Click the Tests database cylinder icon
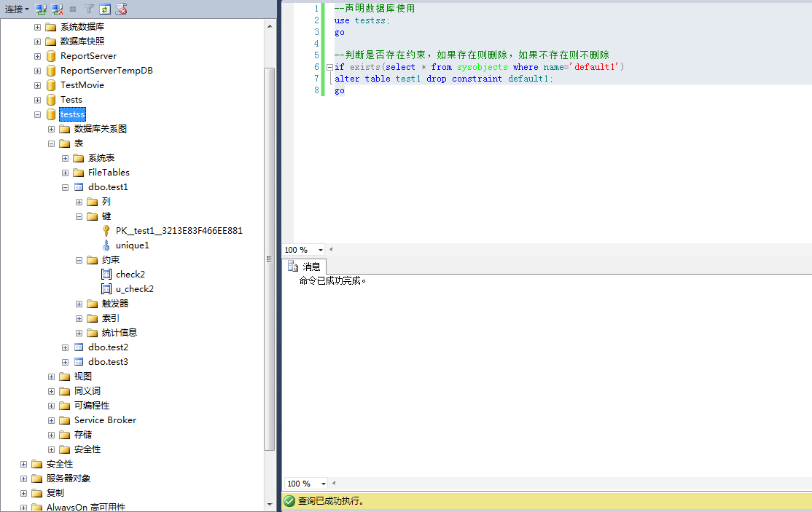 click(x=51, y=99)
